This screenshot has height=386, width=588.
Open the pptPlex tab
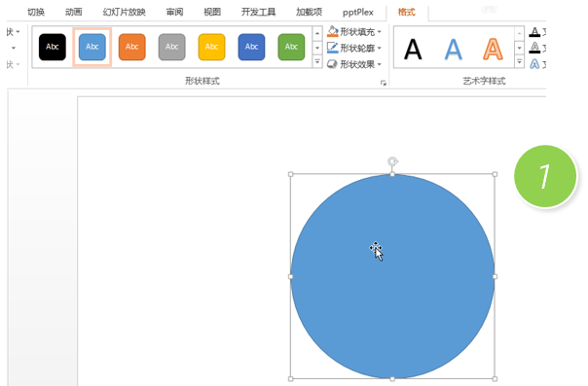point(357,13)
